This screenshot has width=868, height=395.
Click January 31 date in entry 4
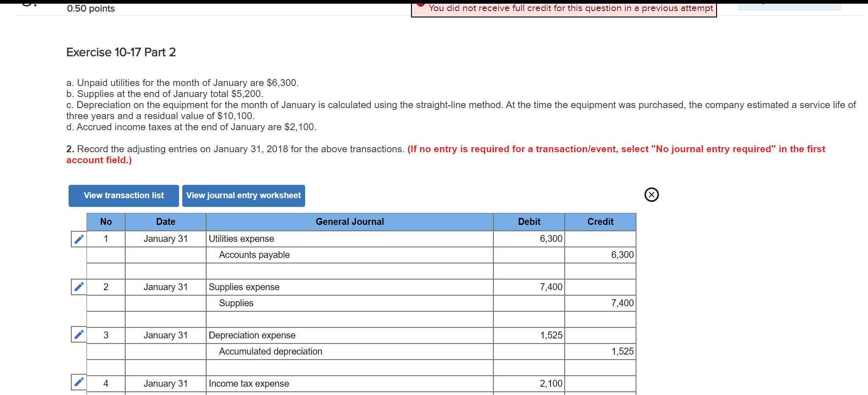coord(166,384)
